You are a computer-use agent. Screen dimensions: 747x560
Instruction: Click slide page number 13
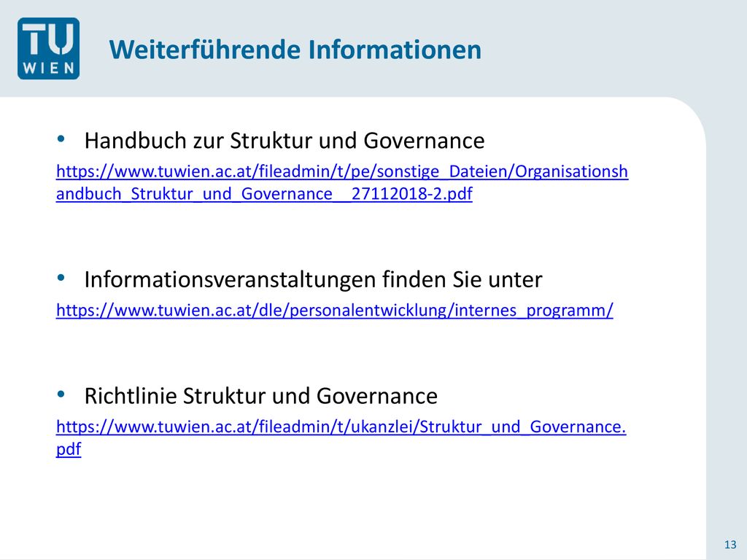click(730, 544)
